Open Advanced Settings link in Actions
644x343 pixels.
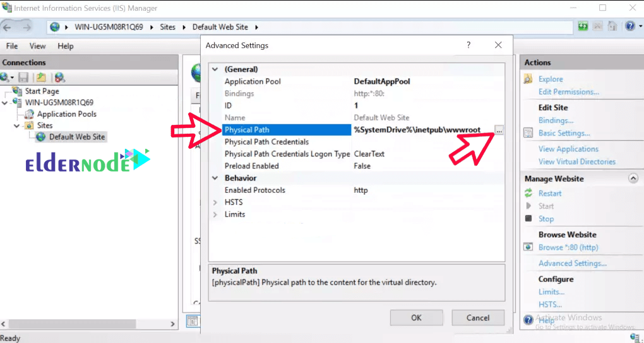573,264
